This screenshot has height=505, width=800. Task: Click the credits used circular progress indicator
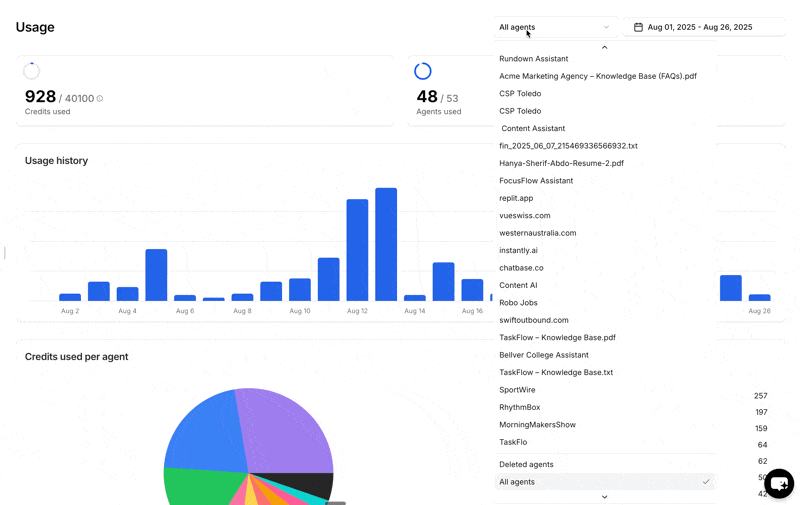(32, 71)
